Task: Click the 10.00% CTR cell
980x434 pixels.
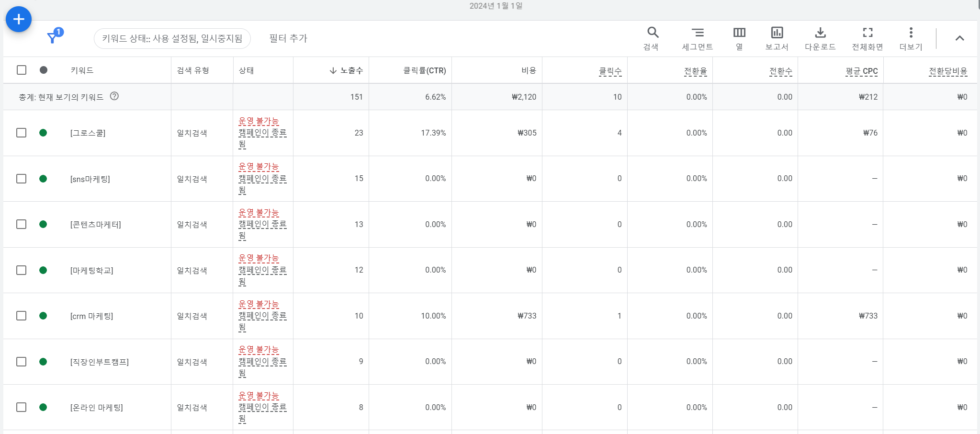Action: 433,316
